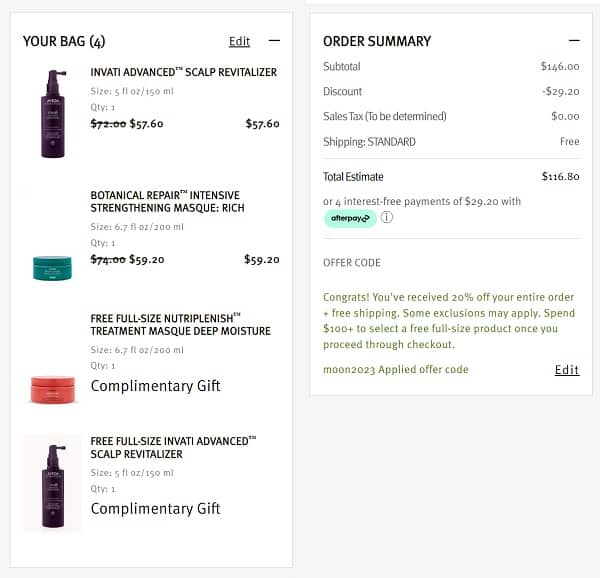
Task: Open the red Nutriplenish masque image
Action: click(x=53, y=390)
